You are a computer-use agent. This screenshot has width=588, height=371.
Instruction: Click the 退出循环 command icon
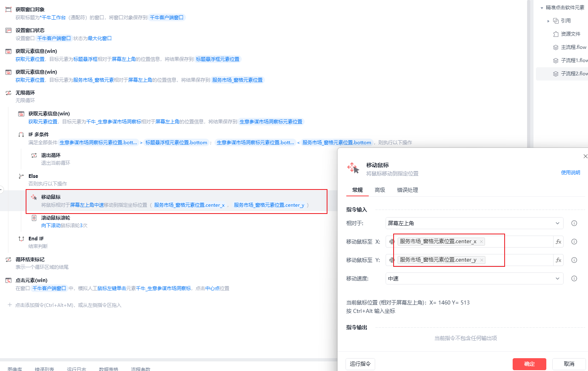34,155
